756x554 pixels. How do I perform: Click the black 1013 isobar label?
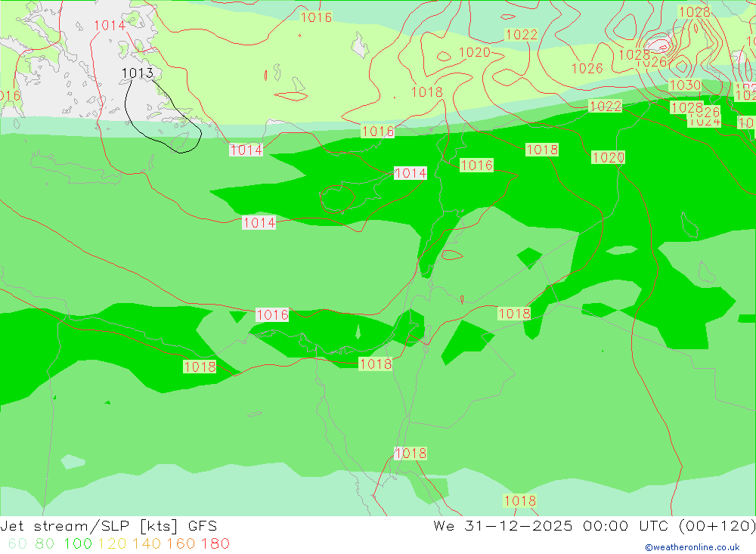tap(138, 73)
